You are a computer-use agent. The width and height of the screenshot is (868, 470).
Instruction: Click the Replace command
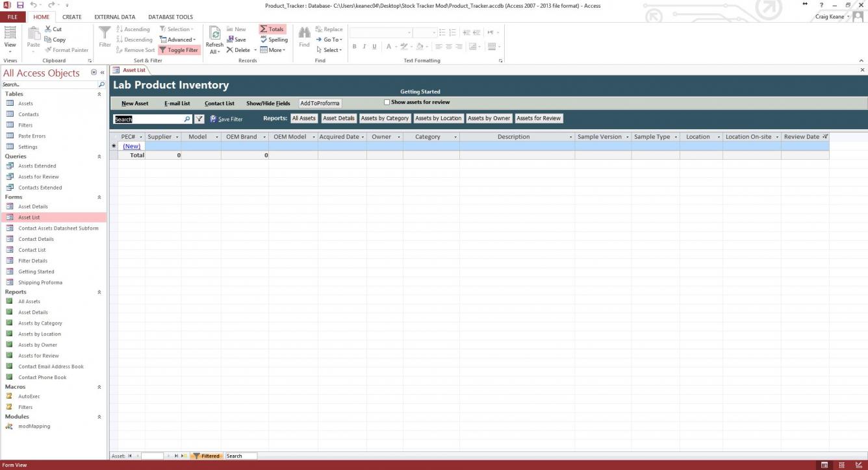click(329, 29)
